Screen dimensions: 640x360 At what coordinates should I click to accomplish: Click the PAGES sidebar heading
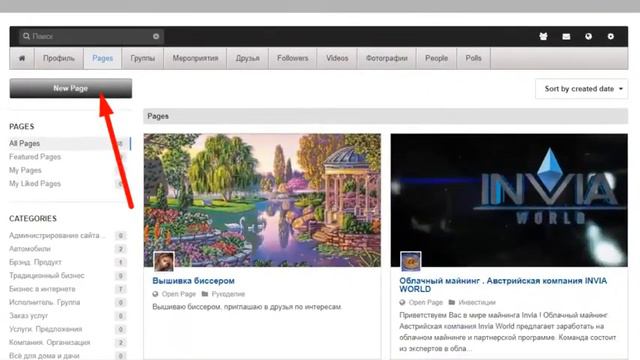(x=22, y=127)
